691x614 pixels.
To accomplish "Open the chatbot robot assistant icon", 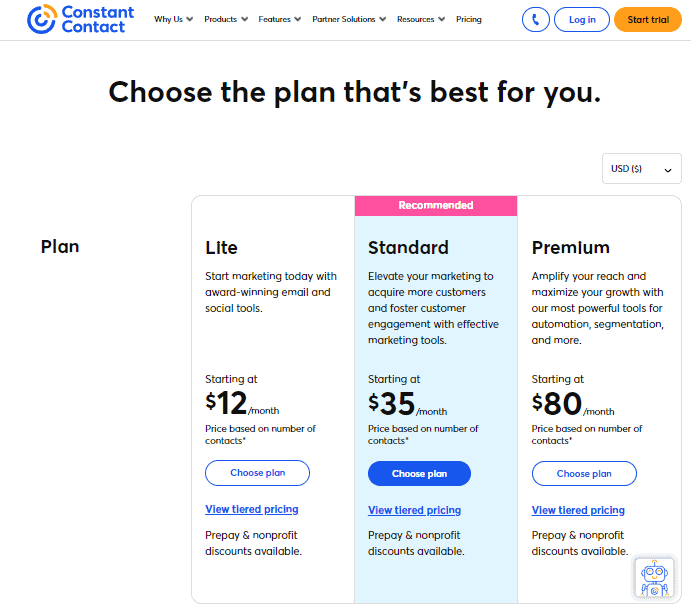I will tap(655, 578).
